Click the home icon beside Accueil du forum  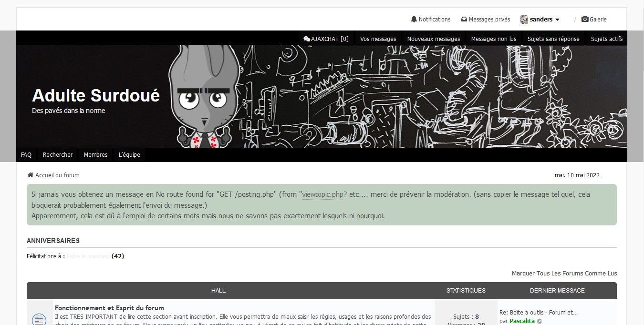tap(30, 175)
